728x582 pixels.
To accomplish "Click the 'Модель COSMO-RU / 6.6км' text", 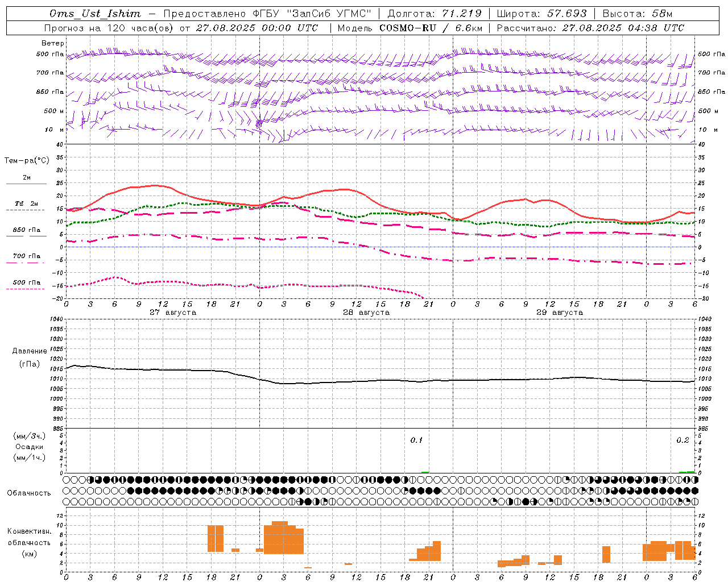I will coord(410,28).
